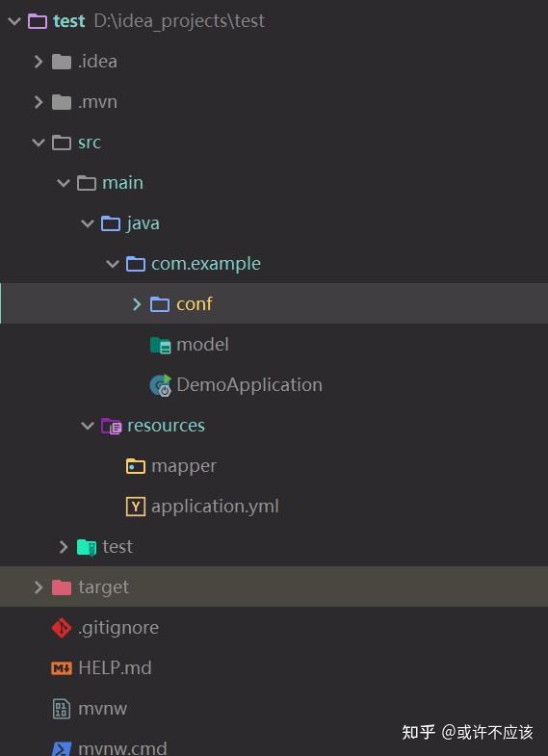This screenshot has width=548, height=756.
Task: Expand the .idea folder
Action: pos(39,62)
